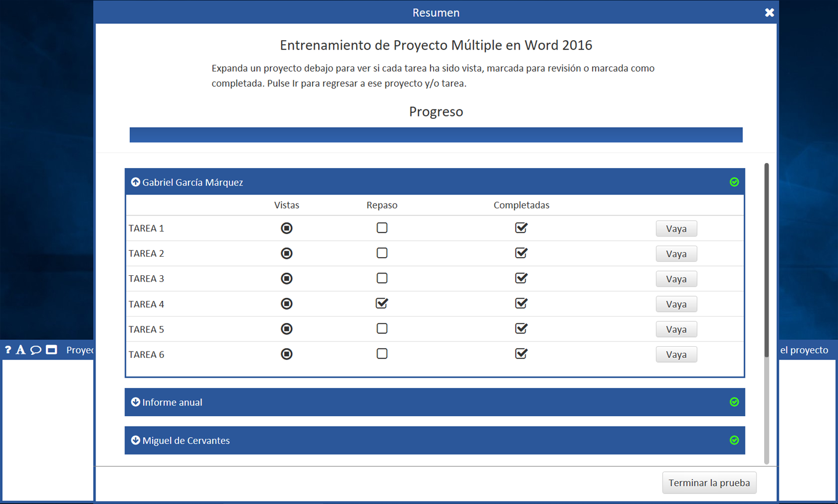This screenshot has height=504, width=838.
Task: Mark TAREA 3 for Repaso
Action: pos(382,278)
